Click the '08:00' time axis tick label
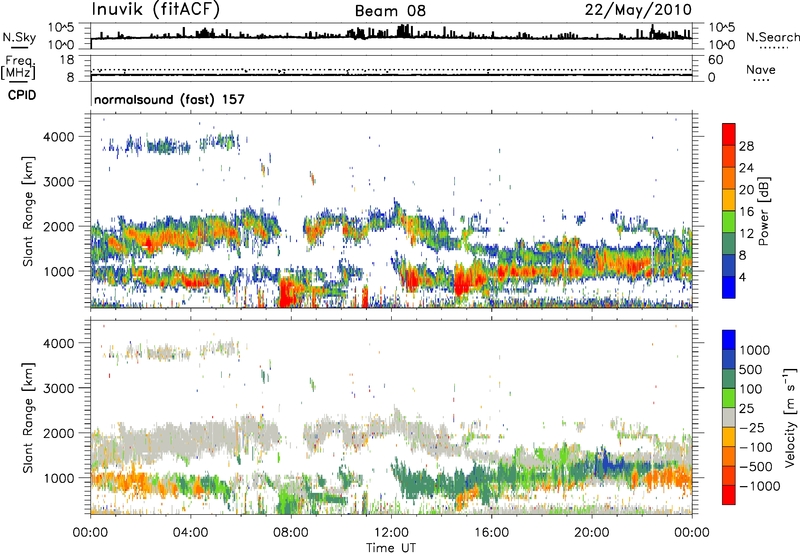Viewport: 800px width, 554px height. coord(291,533)
